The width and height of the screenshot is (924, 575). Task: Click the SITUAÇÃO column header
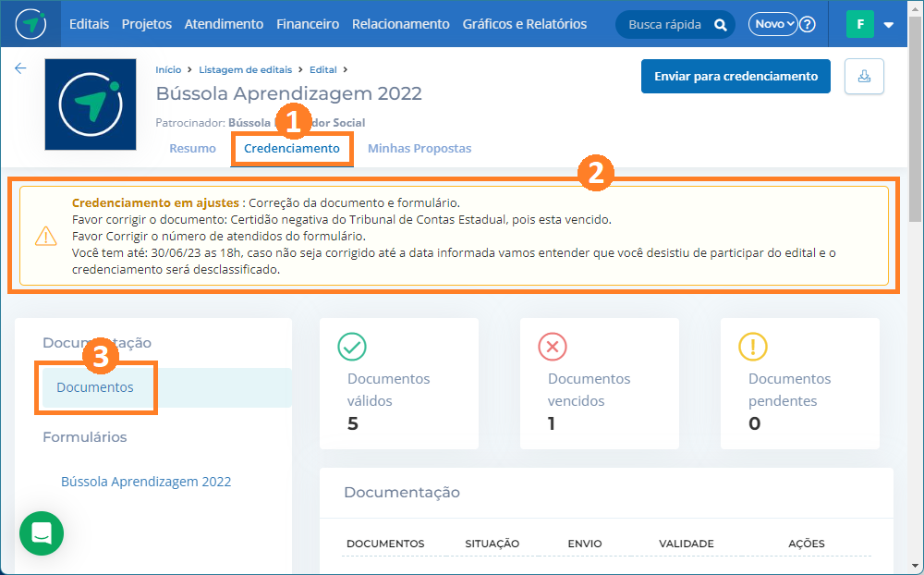tap(492, 544)
